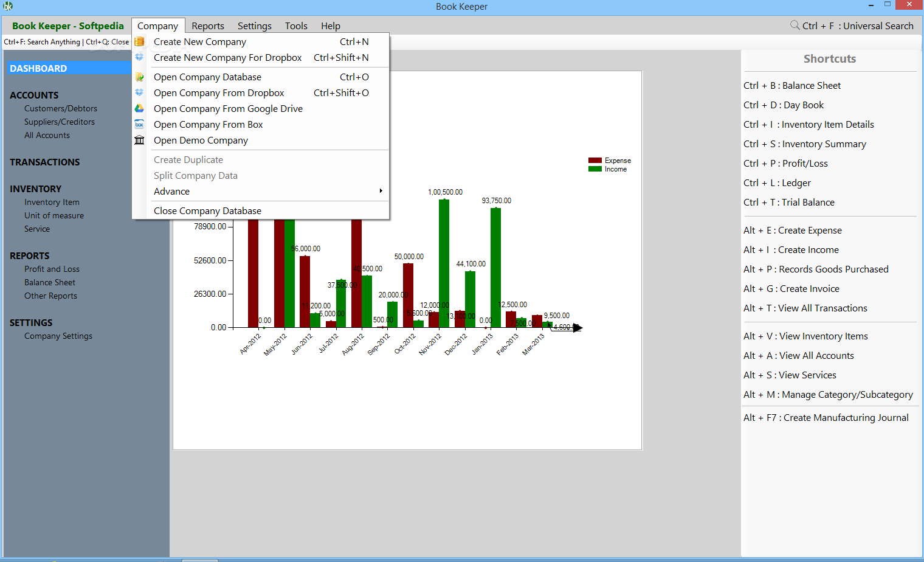
Task: Click the Google Drive icon in Company menu
Action: pos(139,108)
